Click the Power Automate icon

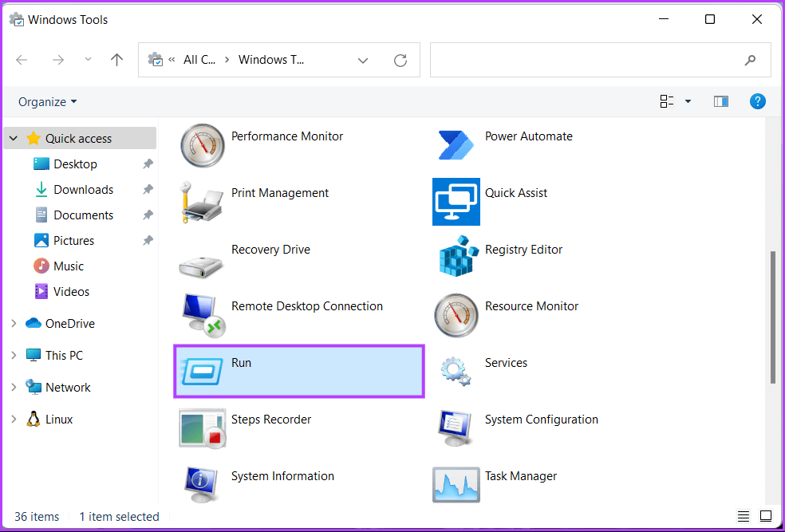click(456, 145)
